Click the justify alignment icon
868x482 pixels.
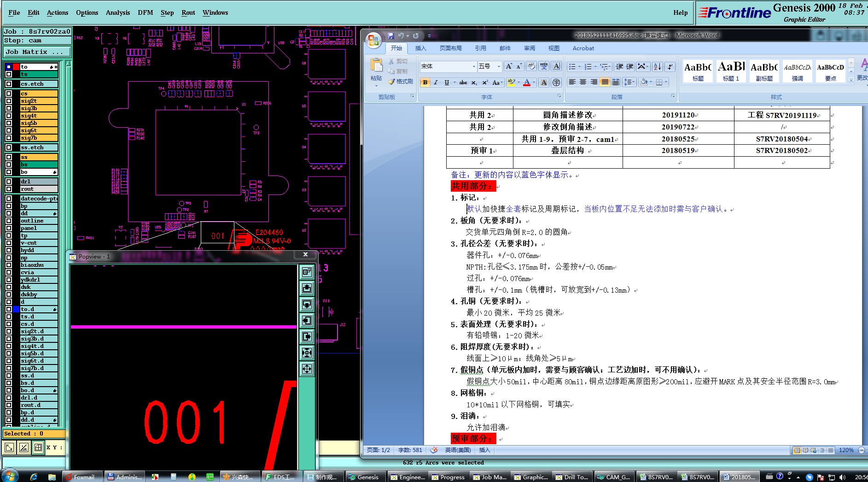[x=605, y=82]
